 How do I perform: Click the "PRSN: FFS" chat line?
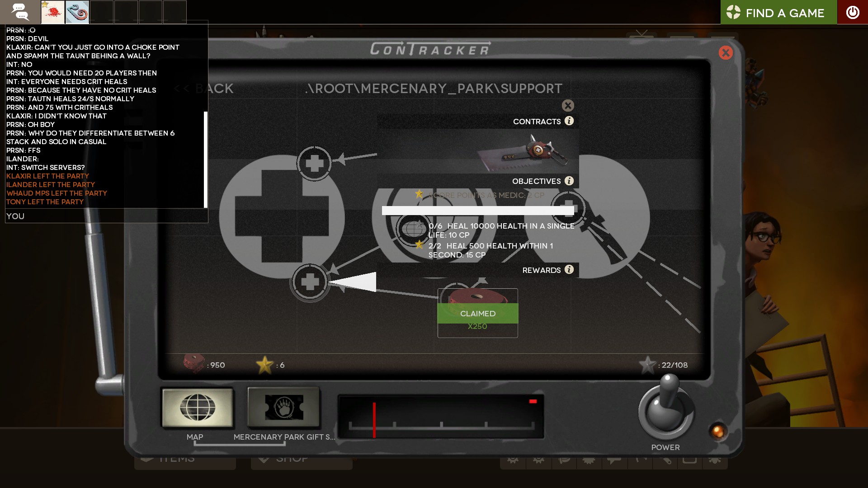click(x=23, y=150)
